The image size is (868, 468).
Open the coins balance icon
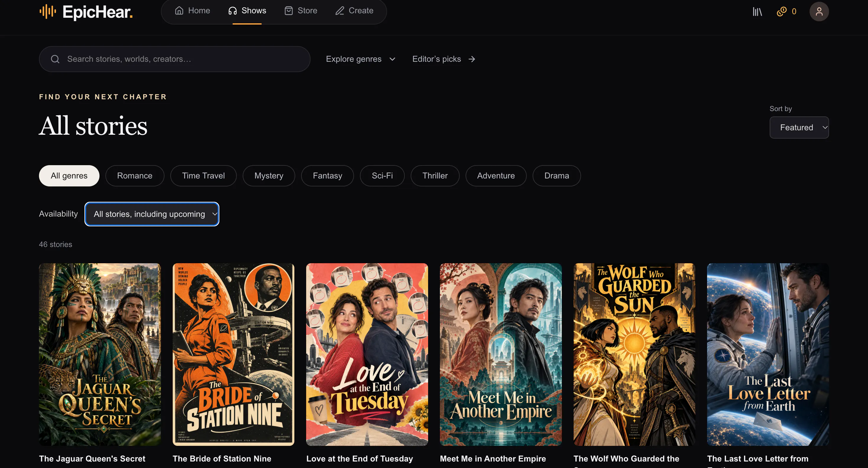point(781,12)
